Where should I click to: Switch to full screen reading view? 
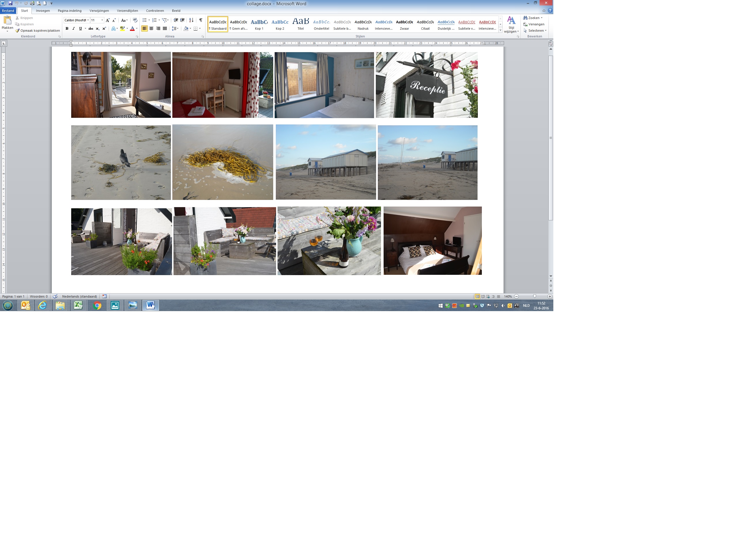482,296
